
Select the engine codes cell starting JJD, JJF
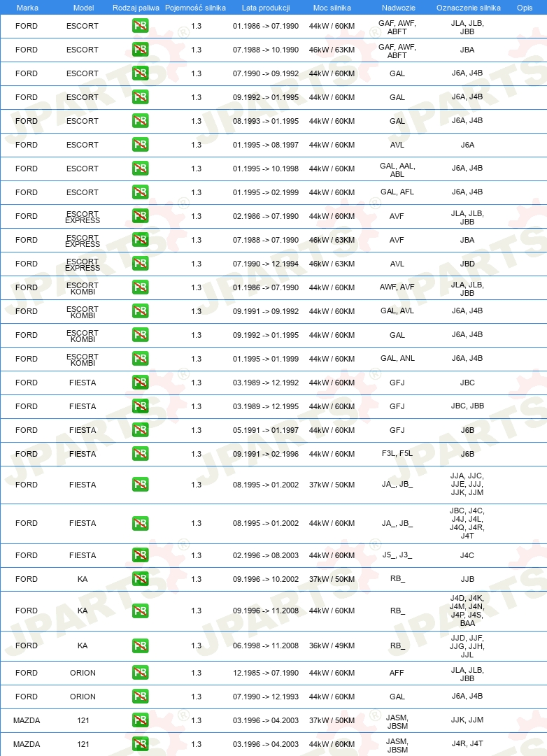pos(467,646)
